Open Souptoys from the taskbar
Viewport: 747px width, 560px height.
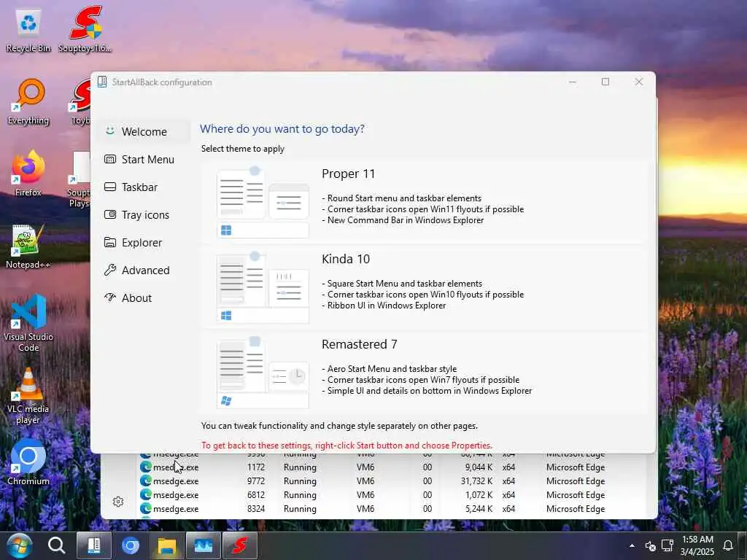click(x=240, y=545)
